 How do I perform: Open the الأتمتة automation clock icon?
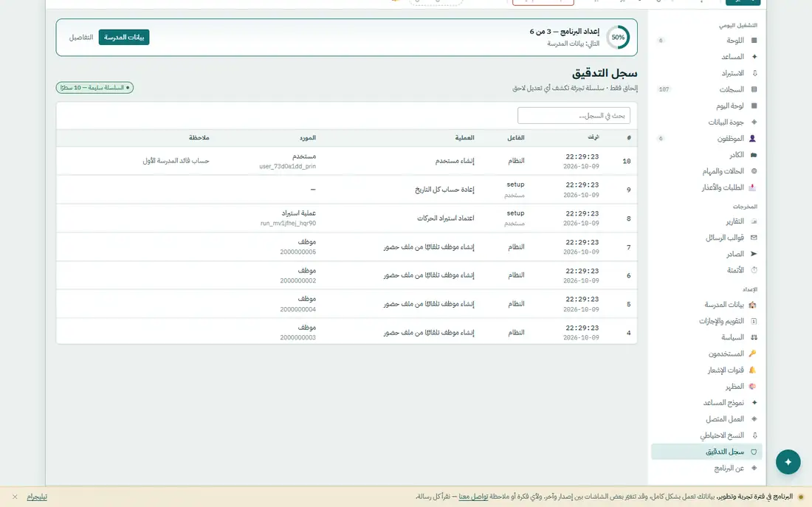pyautogui.click(x=754, y=270)
